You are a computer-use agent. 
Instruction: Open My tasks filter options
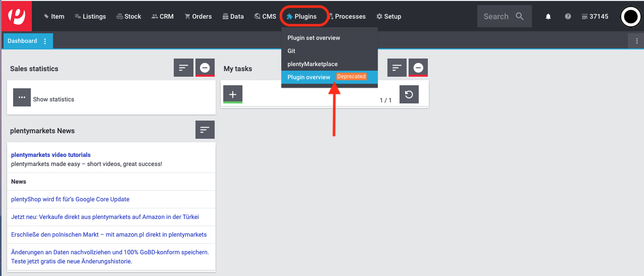[x=397, y=68]
